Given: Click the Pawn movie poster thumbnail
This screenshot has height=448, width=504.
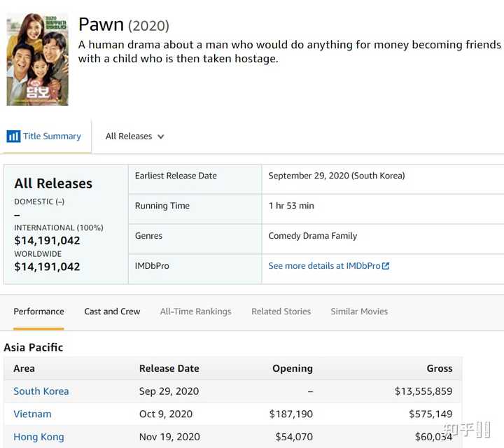Looking at the screenshot, I should point(38,59).
